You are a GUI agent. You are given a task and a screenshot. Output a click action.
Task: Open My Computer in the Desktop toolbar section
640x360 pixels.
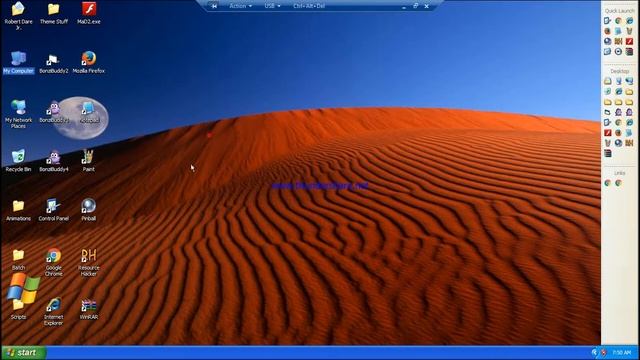point(618,81)
